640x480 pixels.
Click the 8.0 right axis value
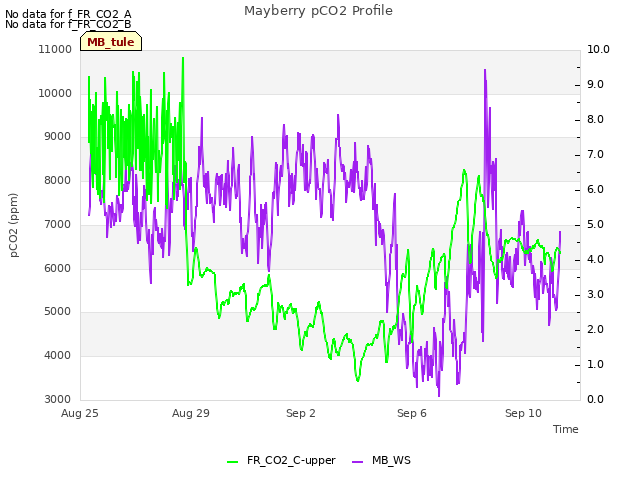(595, 120)
